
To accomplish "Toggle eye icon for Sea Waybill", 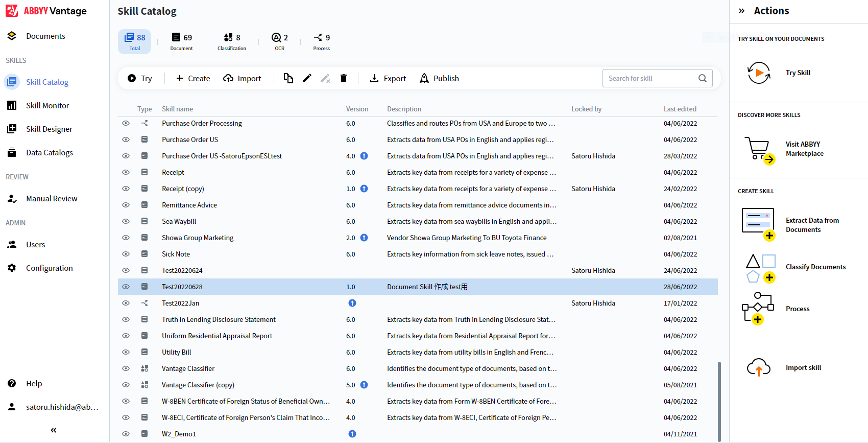I will 126,221.
